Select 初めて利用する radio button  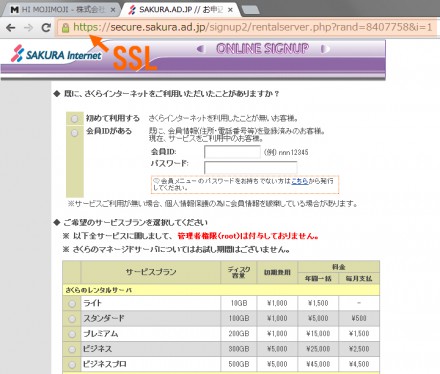click(74, 119)
